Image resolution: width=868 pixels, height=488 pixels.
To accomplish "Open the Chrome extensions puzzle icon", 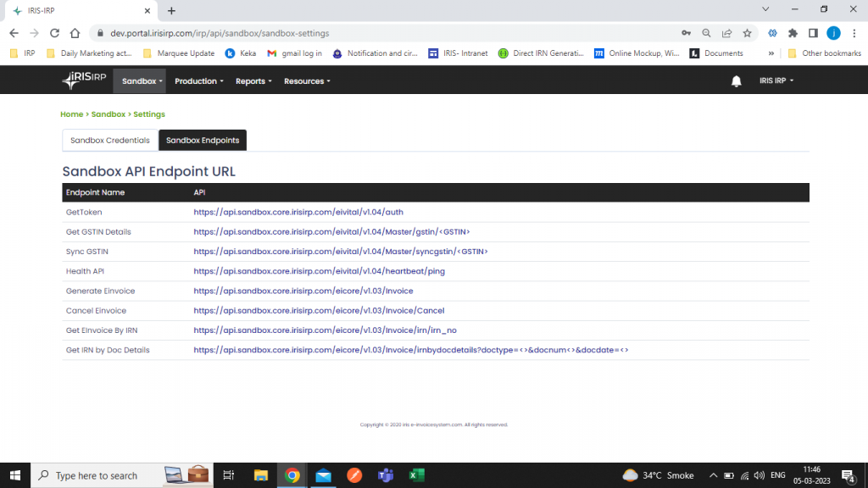I will [793, 32].
